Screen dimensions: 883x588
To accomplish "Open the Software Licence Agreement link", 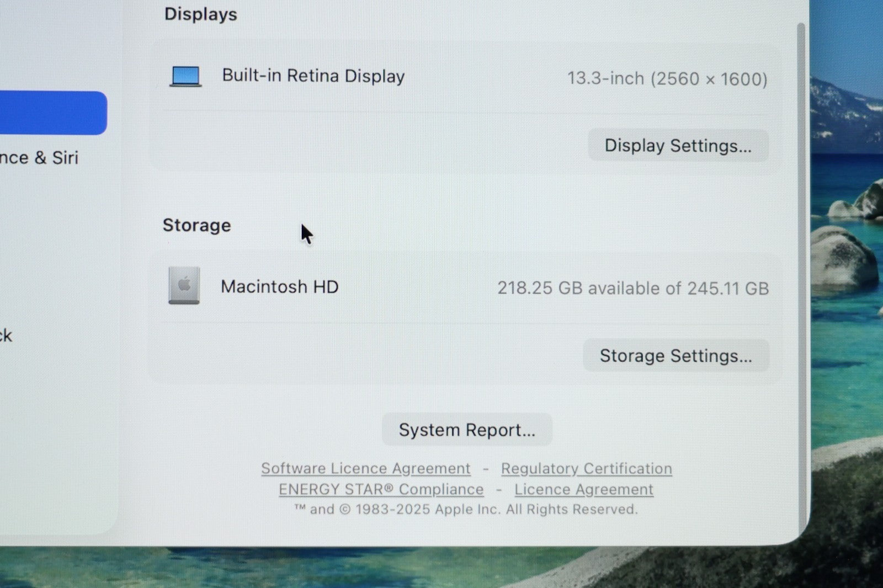I will click(365, 468).
